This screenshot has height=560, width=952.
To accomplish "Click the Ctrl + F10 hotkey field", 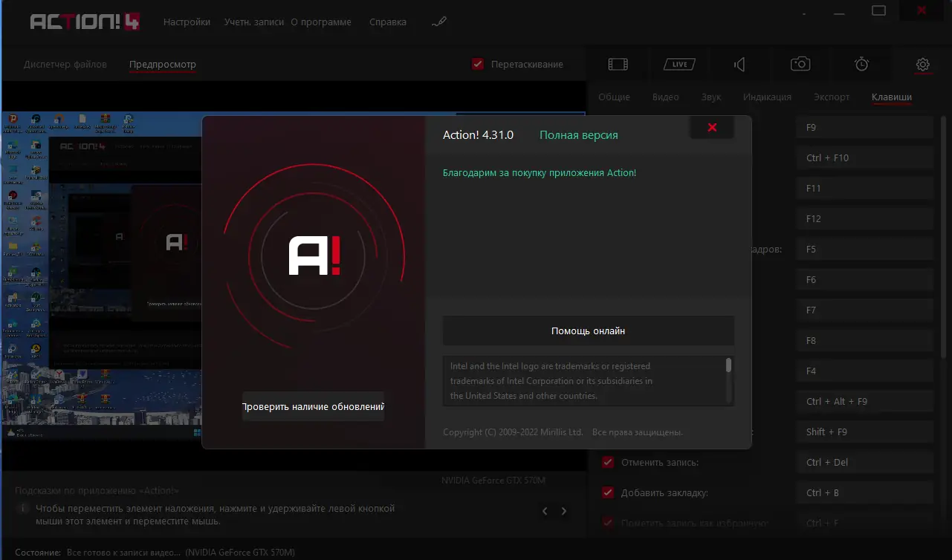I will (x=864, y=158).
